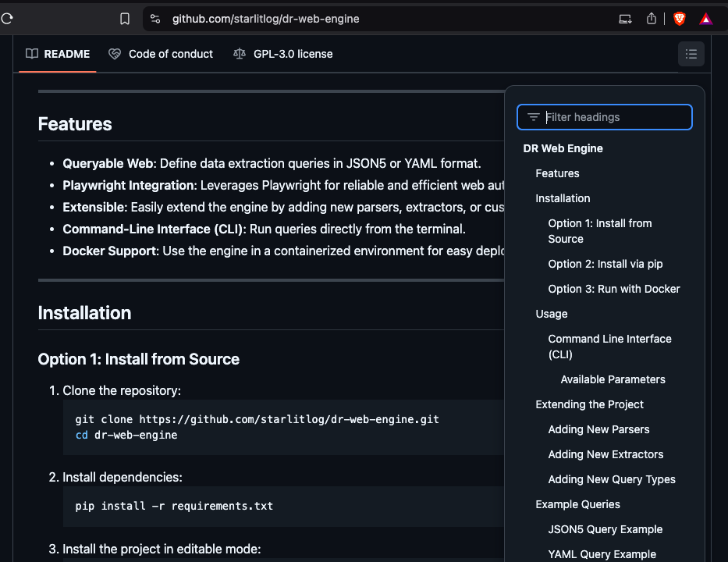Select Adding New Extractors outline entry

click(x=605, y=454)
